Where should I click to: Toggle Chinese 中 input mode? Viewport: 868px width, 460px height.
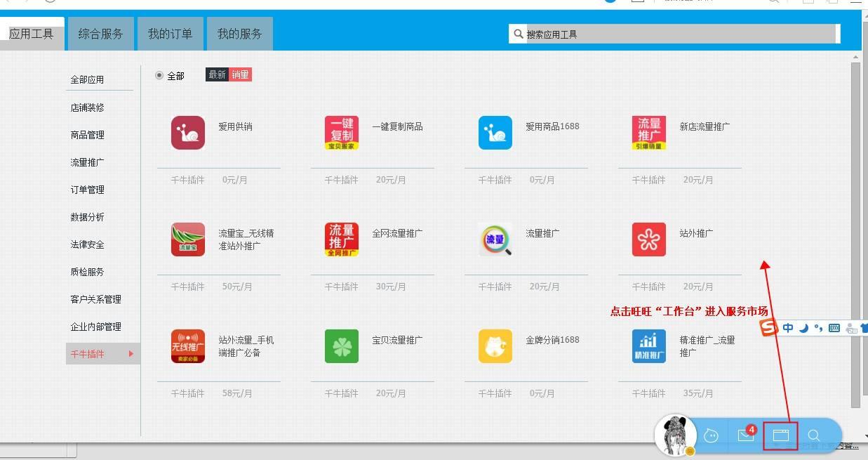788,328
